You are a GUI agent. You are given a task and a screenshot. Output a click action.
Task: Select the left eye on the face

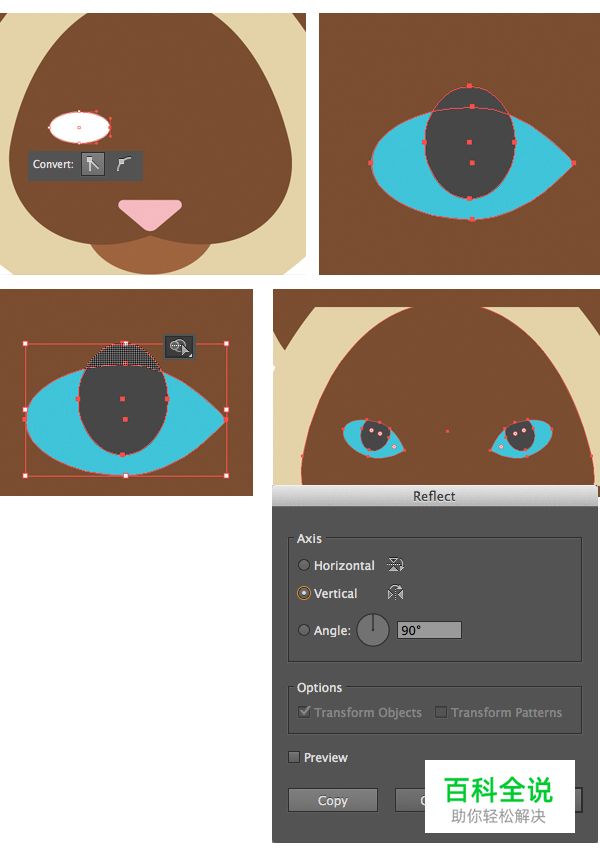click(374, 437)
